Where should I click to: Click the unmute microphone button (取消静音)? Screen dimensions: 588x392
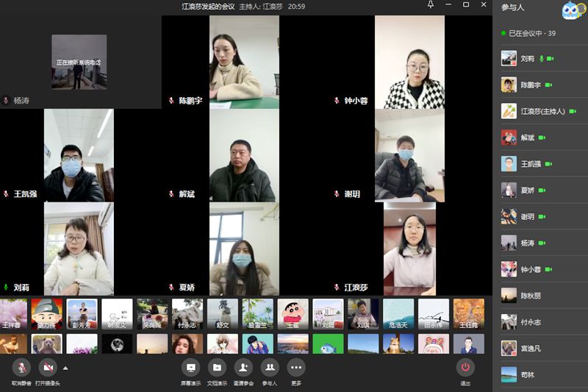click(21, 367)
